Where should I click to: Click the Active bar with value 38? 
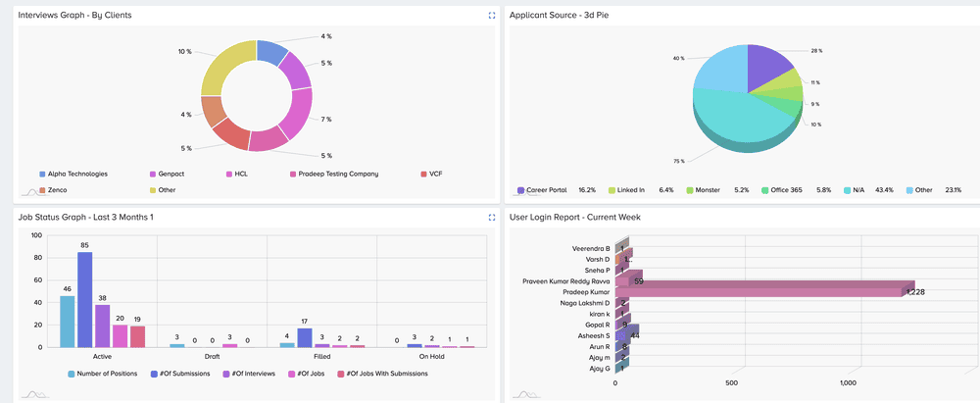tap(103, 327)
